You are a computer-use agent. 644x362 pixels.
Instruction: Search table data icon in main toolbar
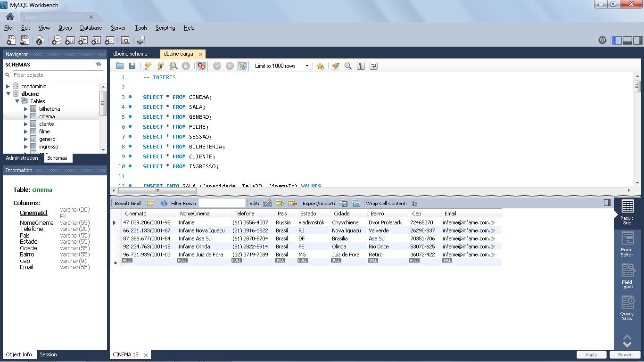[125, 41]
